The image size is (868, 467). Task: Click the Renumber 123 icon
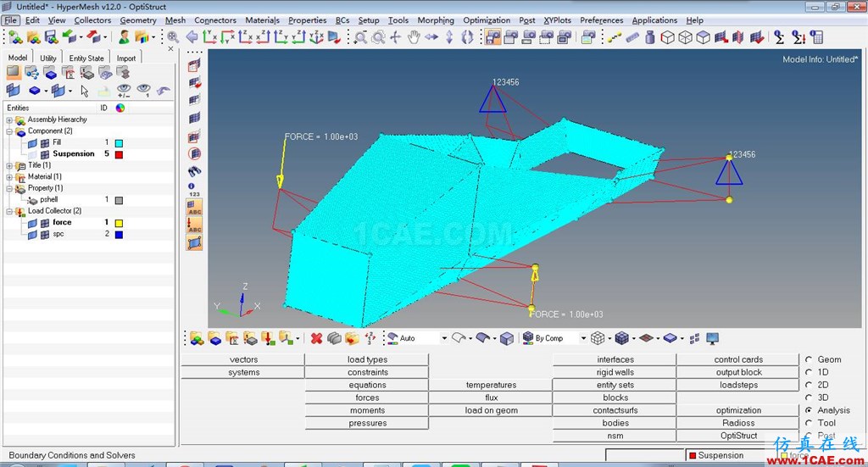point(370,338)
